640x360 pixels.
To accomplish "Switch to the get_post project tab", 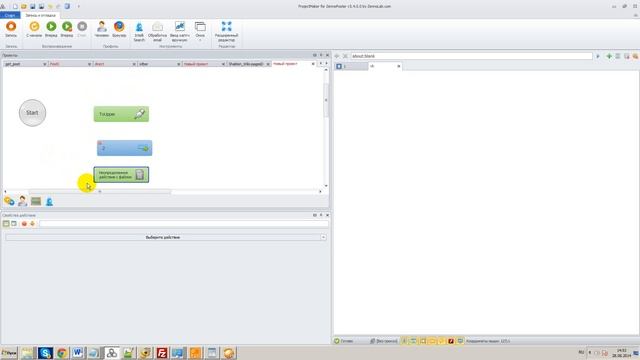I will pos(23,64).
